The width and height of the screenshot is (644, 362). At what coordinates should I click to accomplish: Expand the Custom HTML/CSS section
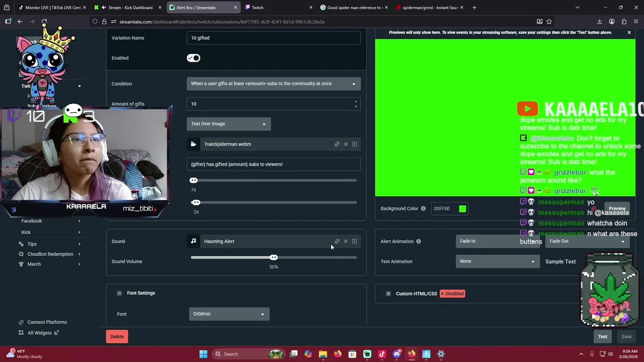click(388, 294)
